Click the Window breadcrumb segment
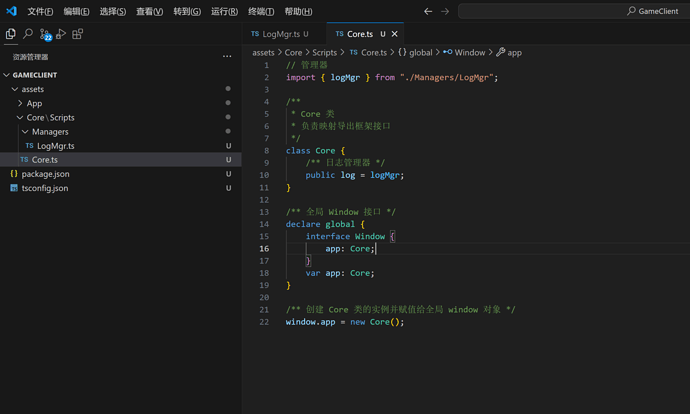Viewport: 690px width, 414px height. (469, 52)
